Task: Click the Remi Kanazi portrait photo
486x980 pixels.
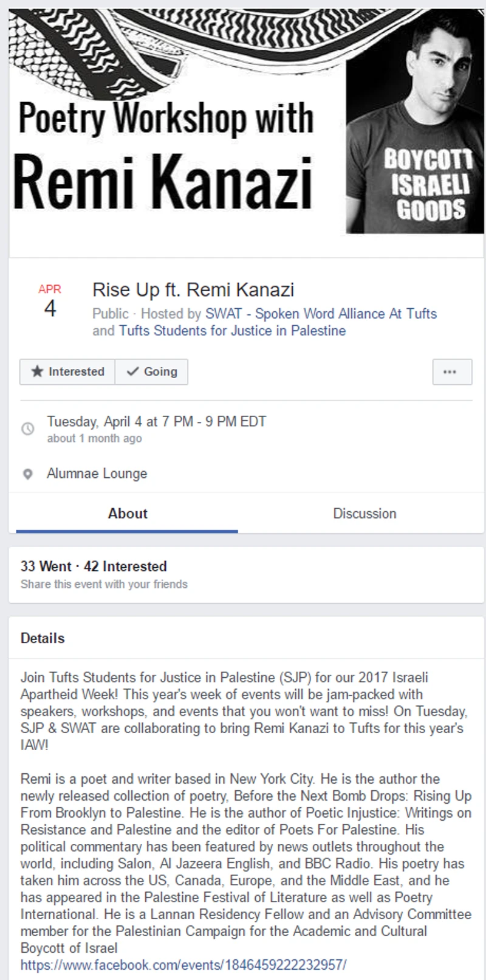Action: (x=415, y=122)
